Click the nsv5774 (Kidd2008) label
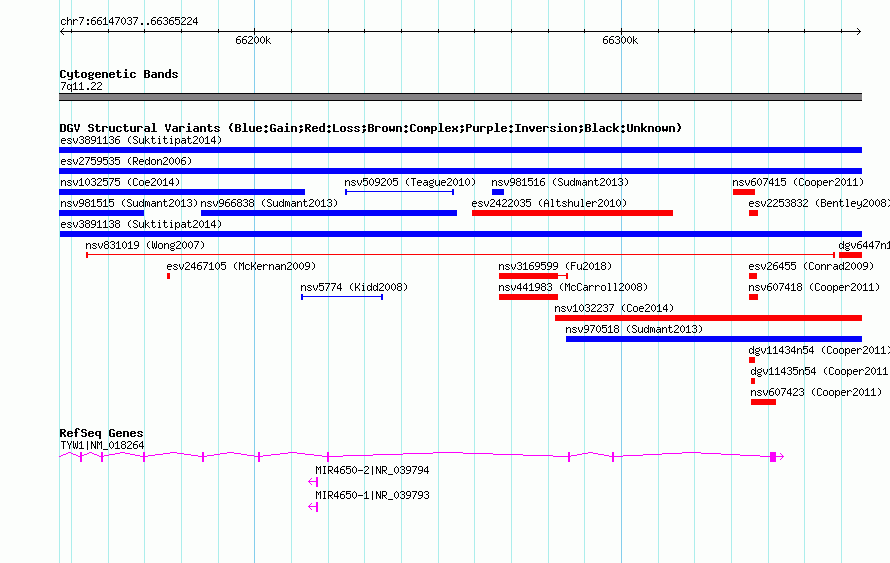This screenshot has width=890, height=563. tap(354, 287)
